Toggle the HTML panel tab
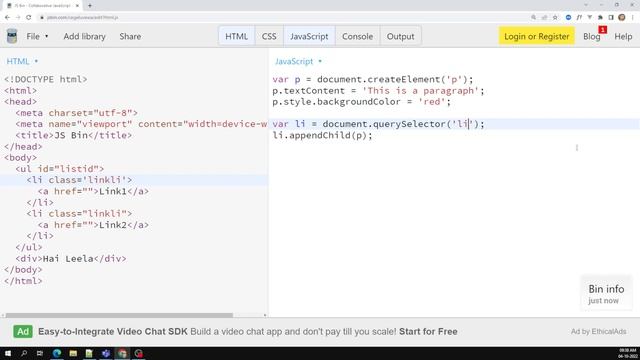The width and height of the screenshot is (640, 360). 236,36
